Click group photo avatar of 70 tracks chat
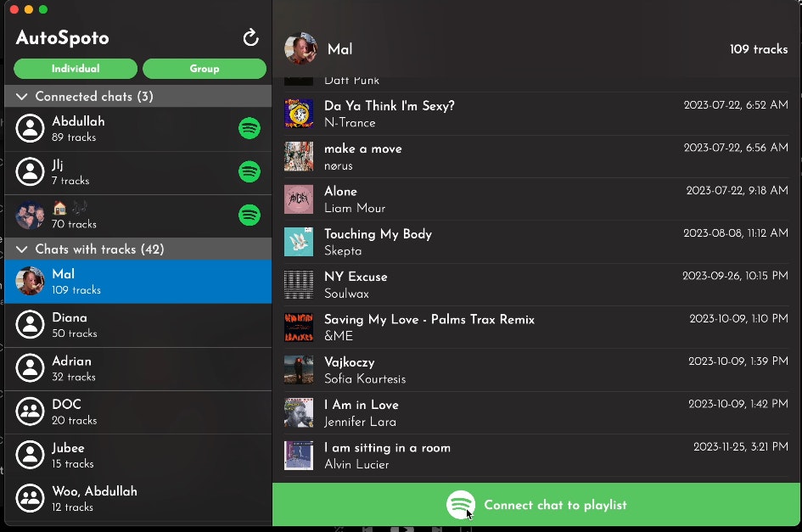Viewport: 802px width, 532px height. 31,215
